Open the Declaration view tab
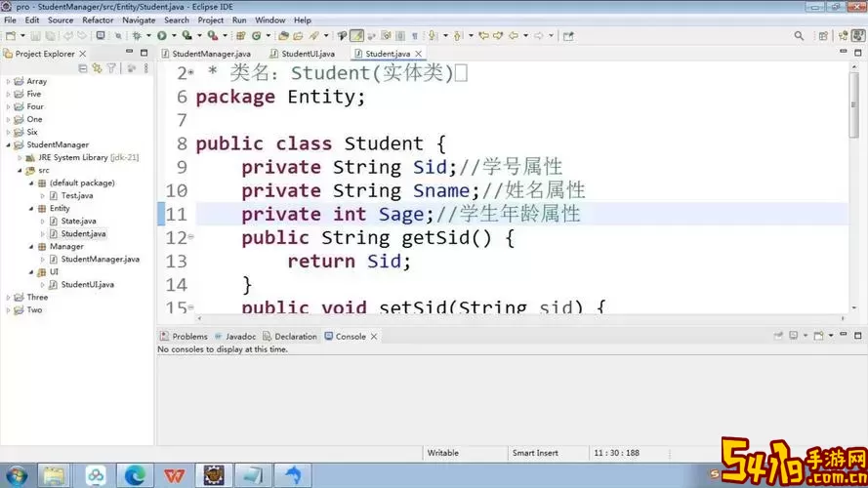 (x=290, y=337)
